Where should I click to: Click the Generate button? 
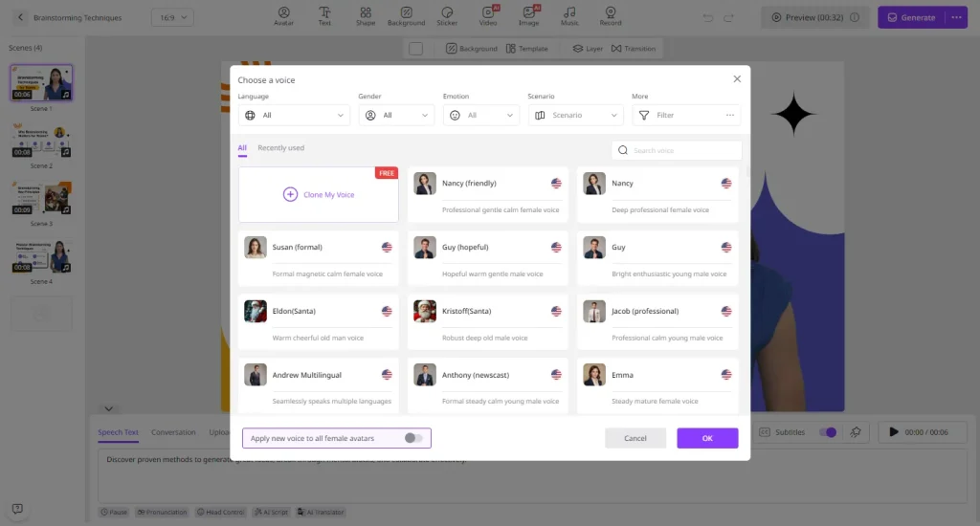coord(912,17)
